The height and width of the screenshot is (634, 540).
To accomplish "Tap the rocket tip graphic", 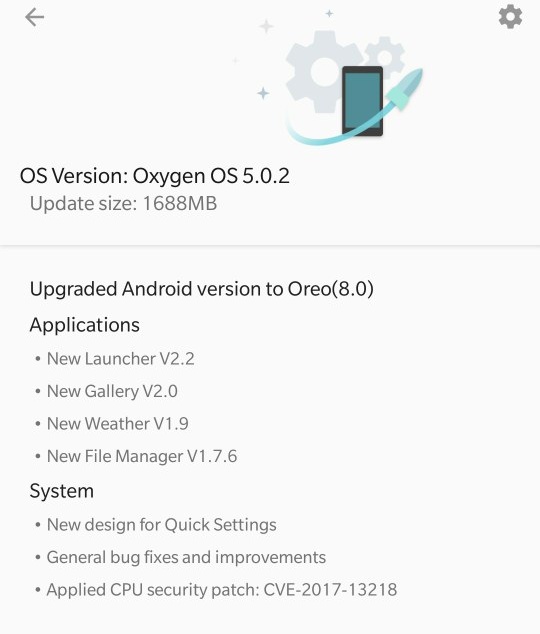I will point(406,89).
